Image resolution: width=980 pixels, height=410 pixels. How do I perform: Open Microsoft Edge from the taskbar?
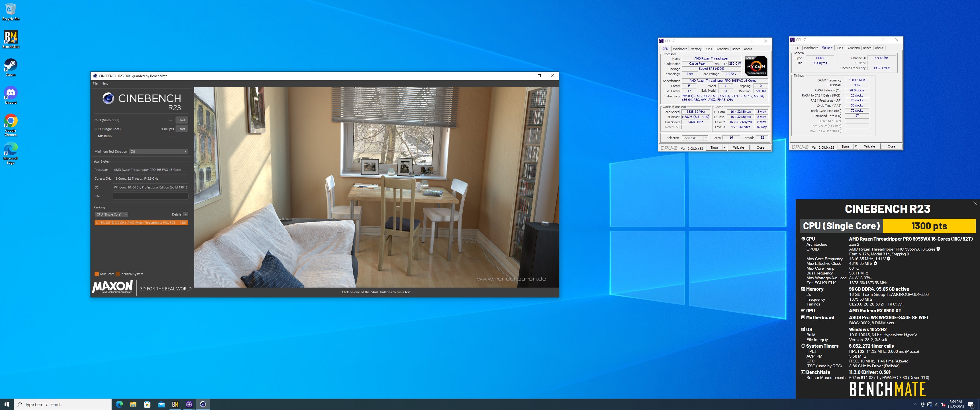pos(119,404)
